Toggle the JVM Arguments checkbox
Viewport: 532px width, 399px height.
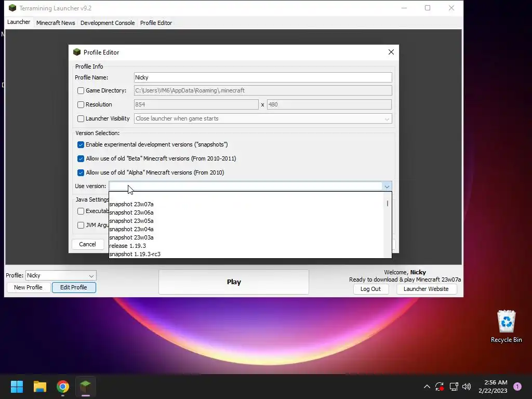(x=81, y=225)
